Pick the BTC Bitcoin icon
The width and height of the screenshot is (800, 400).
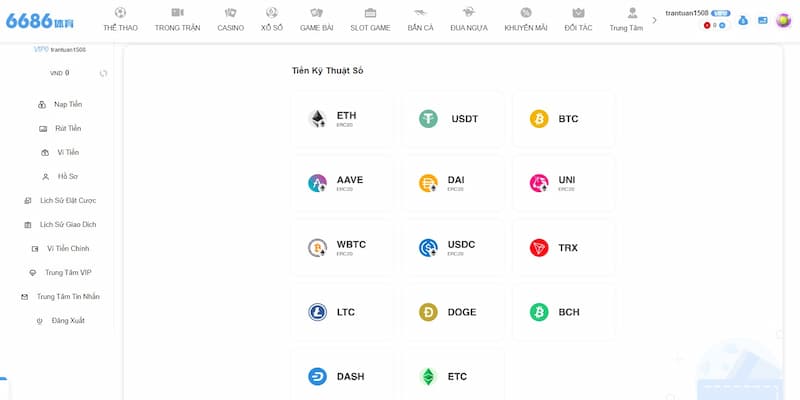click(x=539, y=119)
